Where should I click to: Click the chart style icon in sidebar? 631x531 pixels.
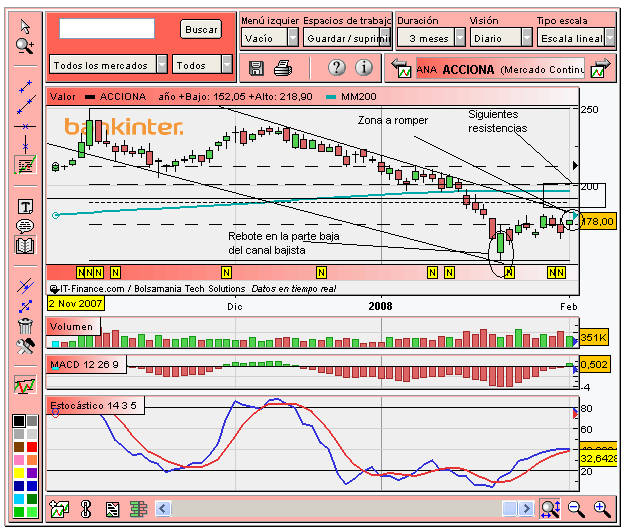[x=25, y=385]
